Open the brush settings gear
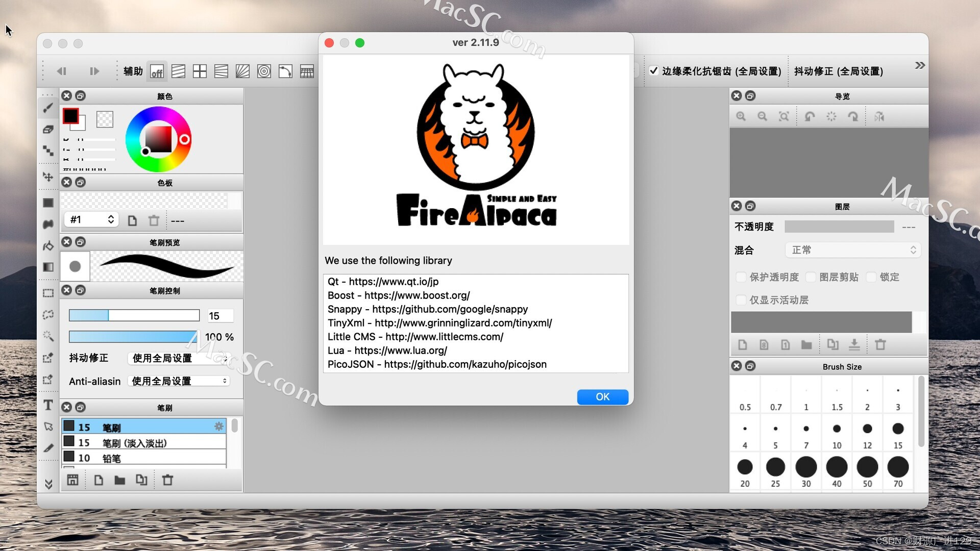The image size is (980, 551). click(218, 426)
